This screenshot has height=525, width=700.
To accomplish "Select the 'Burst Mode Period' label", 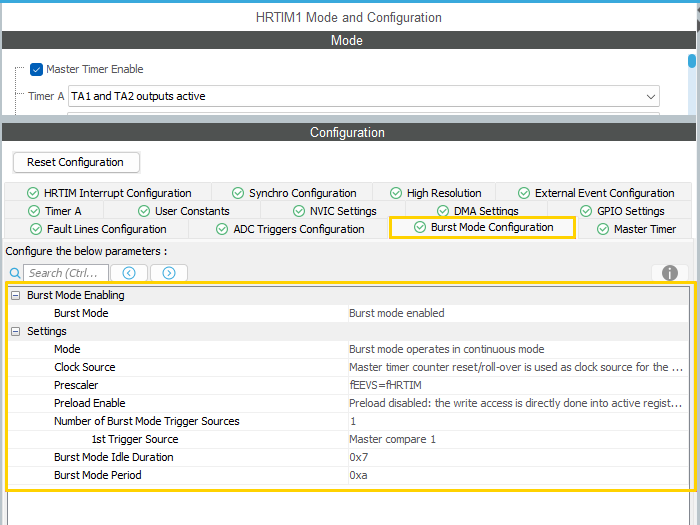I will coord(98,475).
